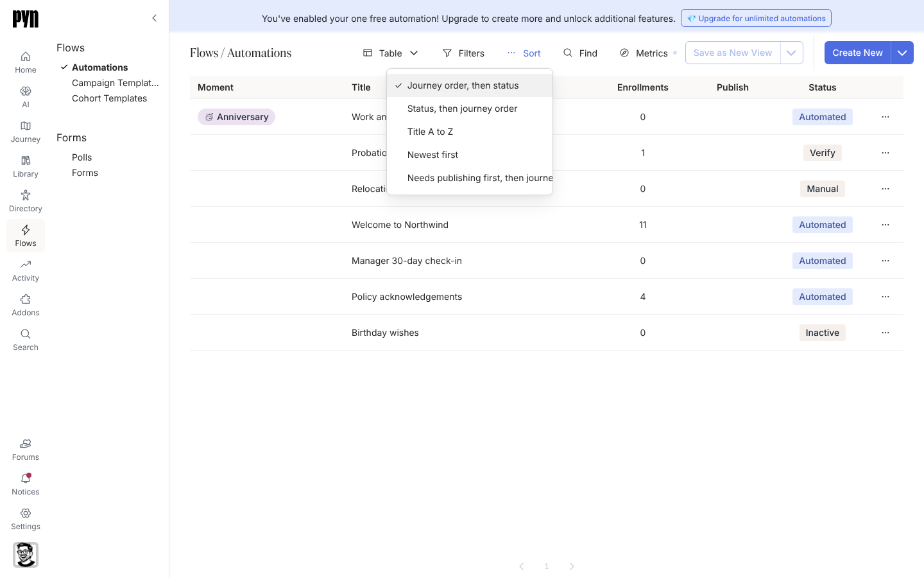Open Search from the sidebar

click(26, 340)
